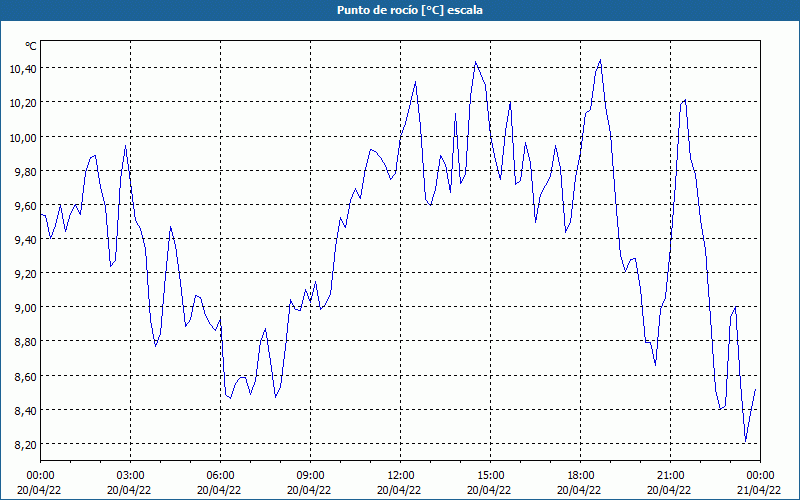Click the curve's lowest dip before midnight end
800x500 pixels.
pos(745,441)
